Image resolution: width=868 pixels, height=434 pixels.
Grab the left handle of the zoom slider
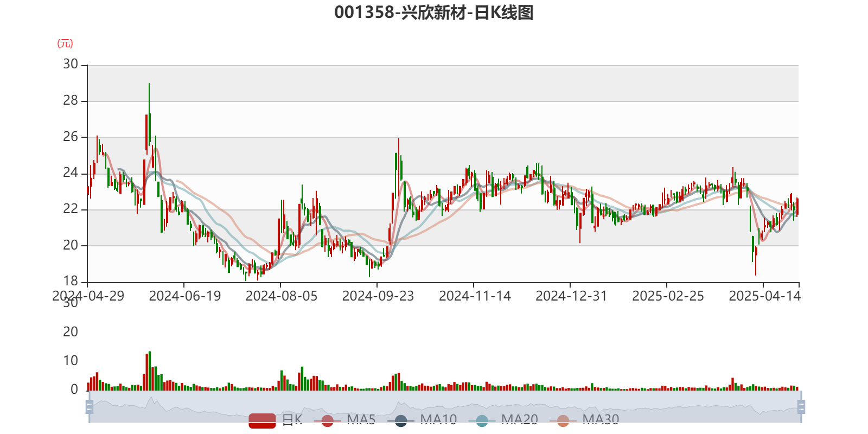coord(90,407)
